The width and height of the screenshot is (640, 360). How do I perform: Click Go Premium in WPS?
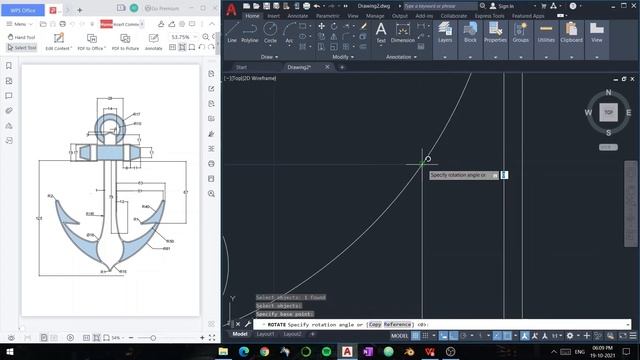(162, 8)
